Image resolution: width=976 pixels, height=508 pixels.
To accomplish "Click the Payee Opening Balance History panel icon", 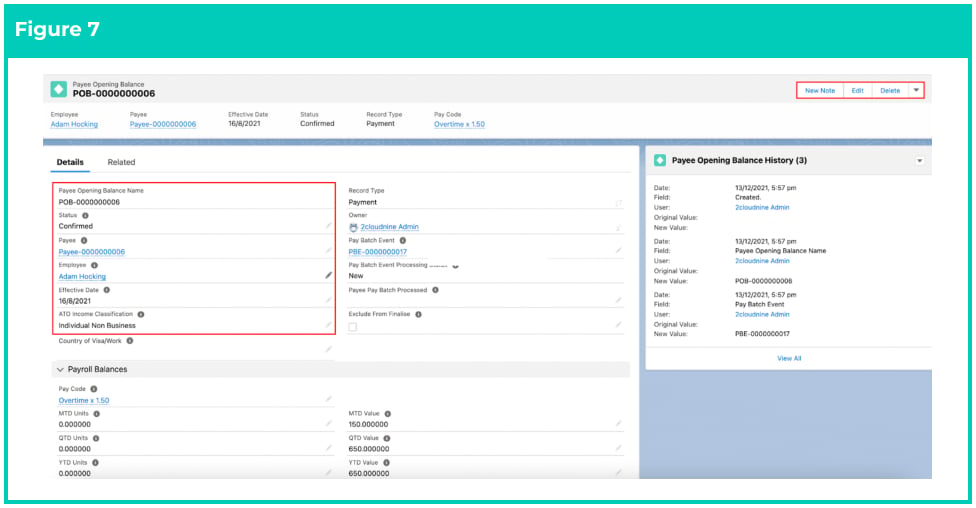I will [660, 160].
